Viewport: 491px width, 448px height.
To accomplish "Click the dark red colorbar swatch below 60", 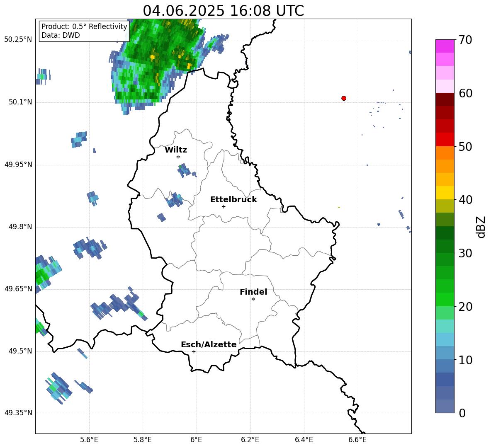I will (445, 99).
